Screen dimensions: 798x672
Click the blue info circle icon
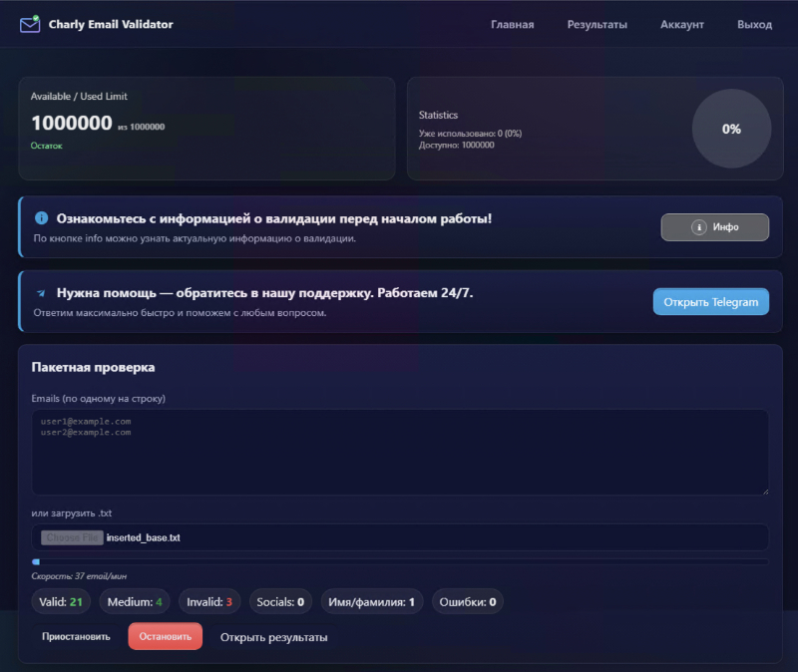point(41,217)
